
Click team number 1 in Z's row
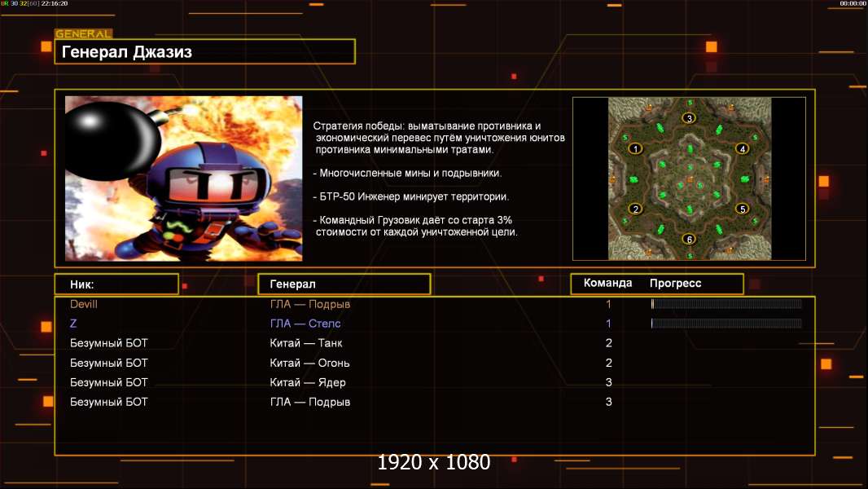[608, 324]
